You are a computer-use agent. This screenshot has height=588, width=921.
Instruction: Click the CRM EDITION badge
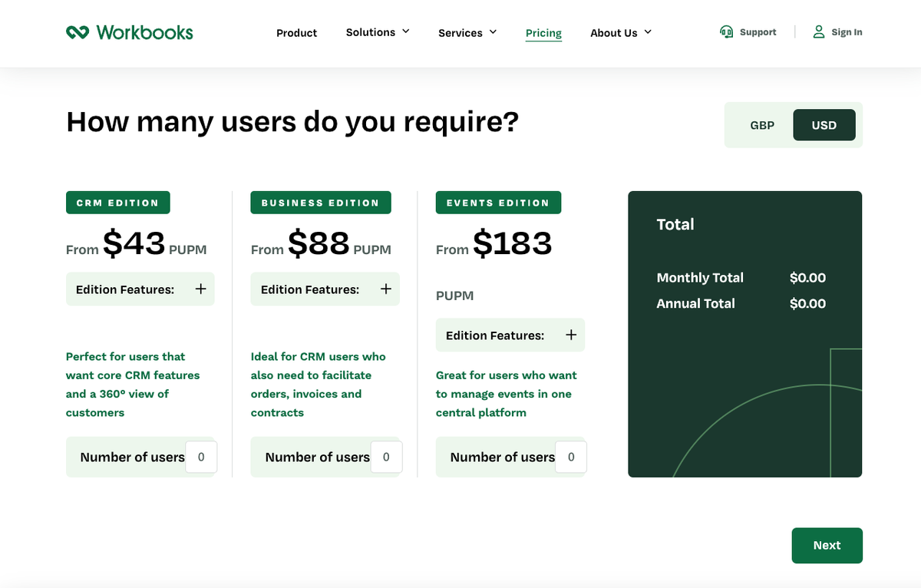click(x=117, y=202)
